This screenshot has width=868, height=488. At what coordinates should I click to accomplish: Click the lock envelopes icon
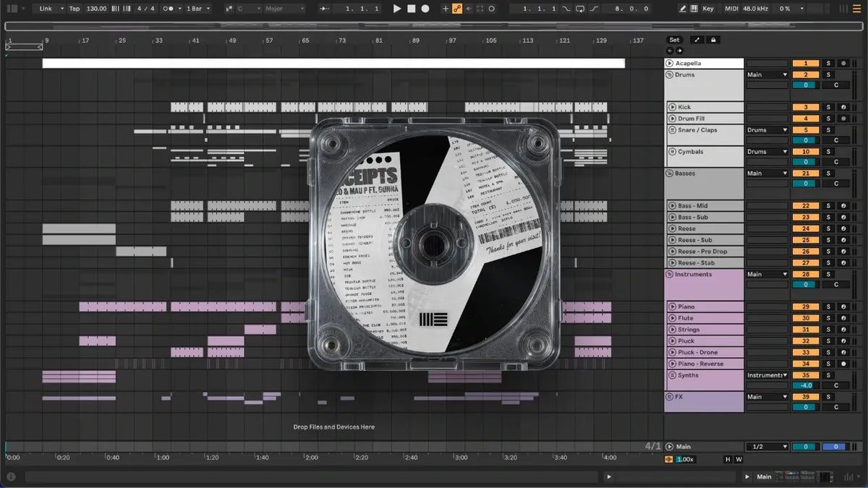click(x=713, y=40)
